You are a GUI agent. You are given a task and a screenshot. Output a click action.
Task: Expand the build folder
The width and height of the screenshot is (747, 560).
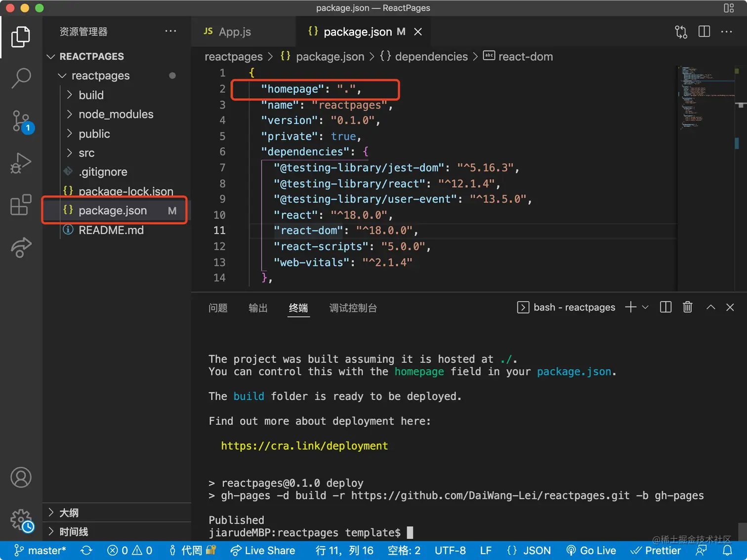click(x=91, y=95)
